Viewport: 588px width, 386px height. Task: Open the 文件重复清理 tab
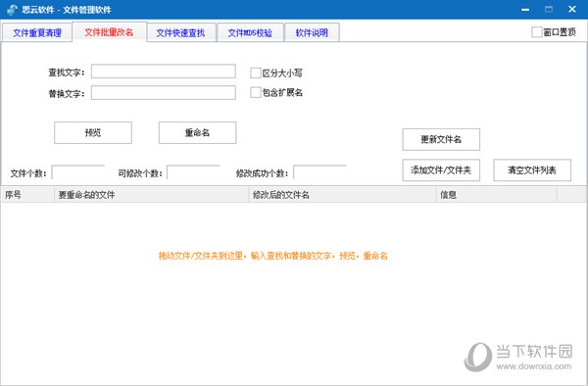click(x=37, y=33)
